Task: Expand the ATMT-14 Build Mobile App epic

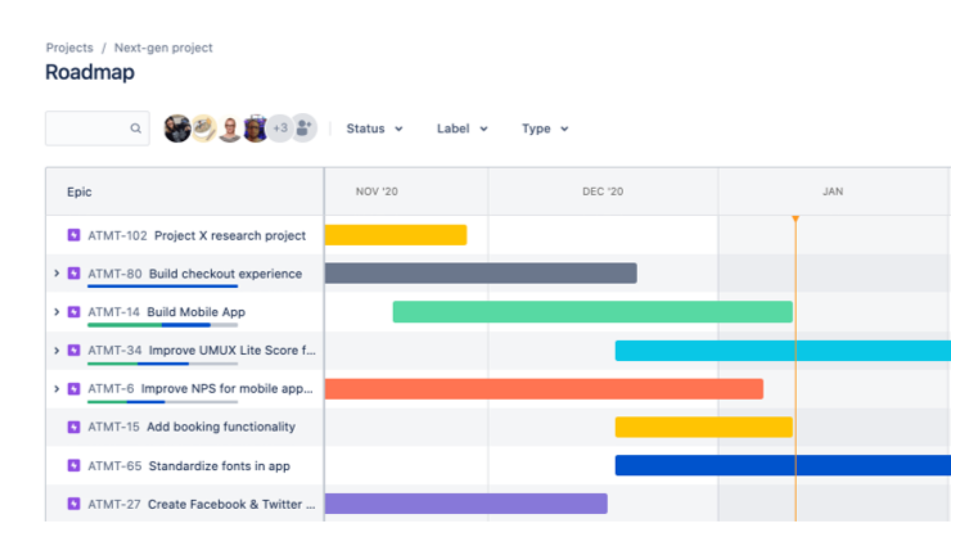Action: coord(57,312)
